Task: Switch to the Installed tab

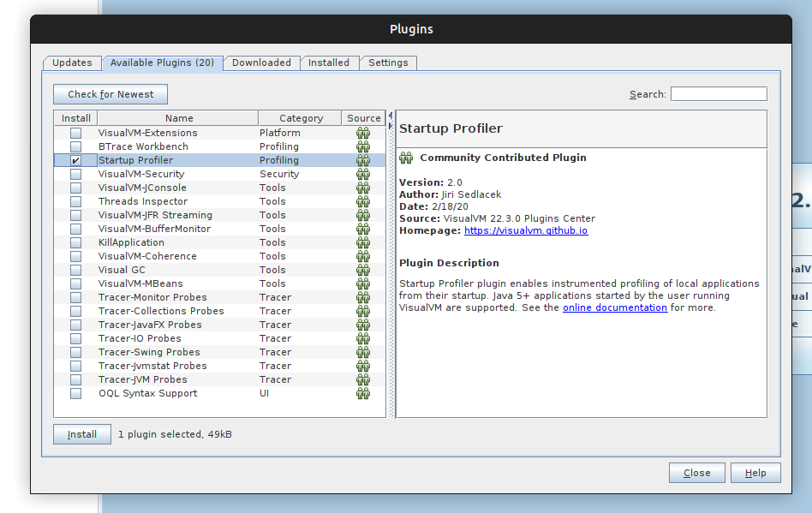Action: [330, 63]
